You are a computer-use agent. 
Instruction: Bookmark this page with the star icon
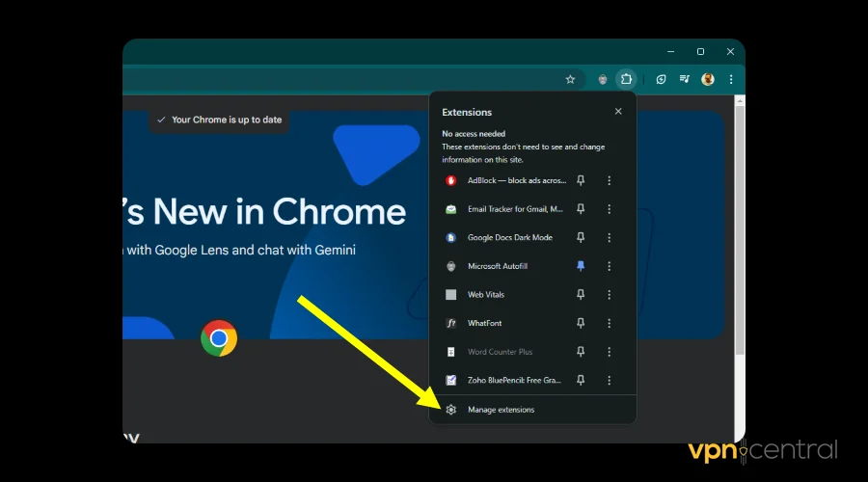click(x=570, y=79)
